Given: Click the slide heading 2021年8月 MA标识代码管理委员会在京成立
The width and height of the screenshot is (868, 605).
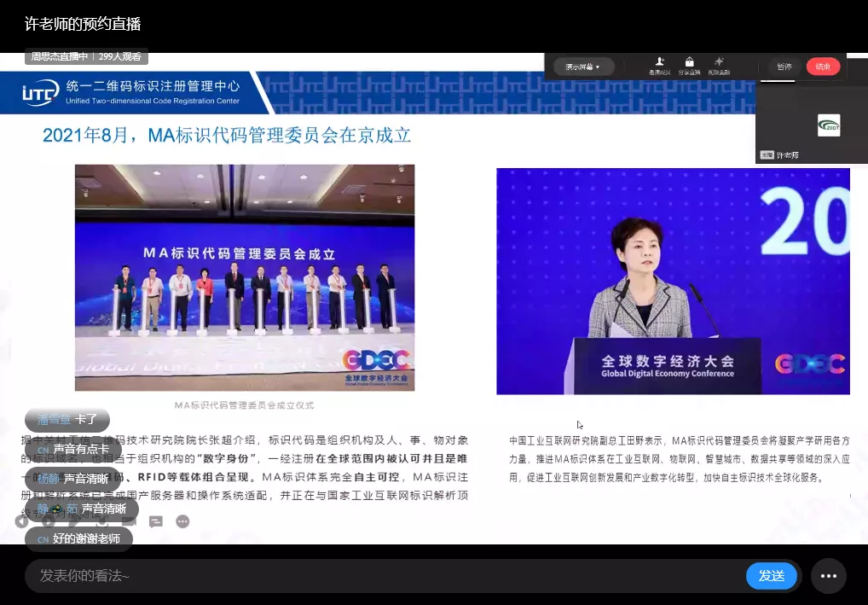Looking at the screenshot, I should coord(227,135).
